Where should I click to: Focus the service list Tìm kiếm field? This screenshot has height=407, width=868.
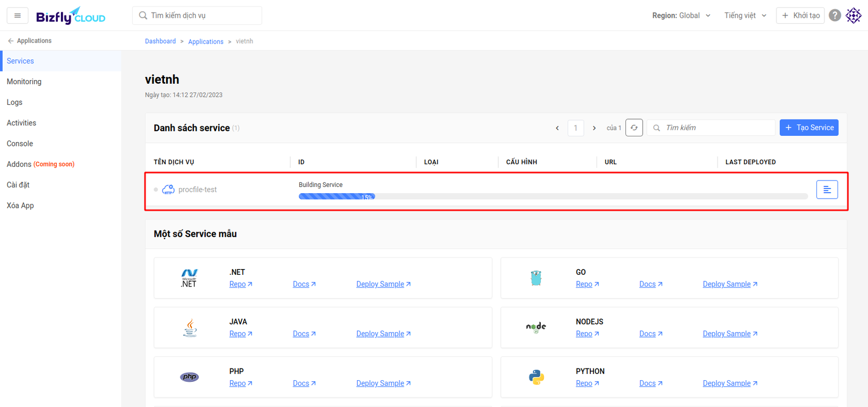point(711,127)
